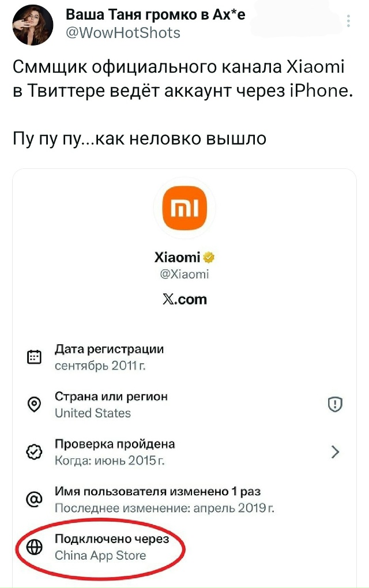Click the display name "Ваша Таня громко в Ах*е"
The height and width of the screenshot is (588, 369).
pyautogui.click(x=156, y=14)
